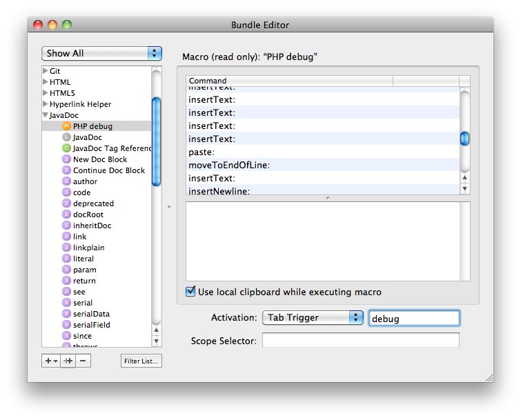Select the Hyperlink Helper bundle row
521x420 pixels.
tap(97, 104)
